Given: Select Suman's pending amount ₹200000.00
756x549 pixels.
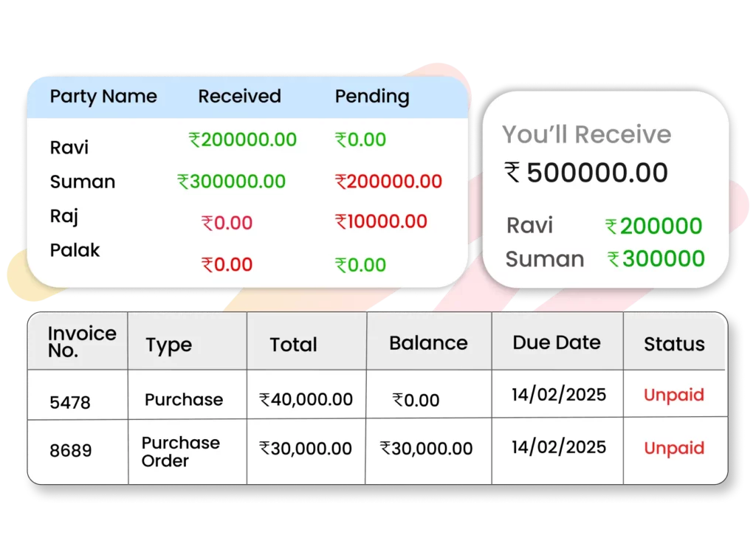Looking at the screenshot, I should click(388, 182).
